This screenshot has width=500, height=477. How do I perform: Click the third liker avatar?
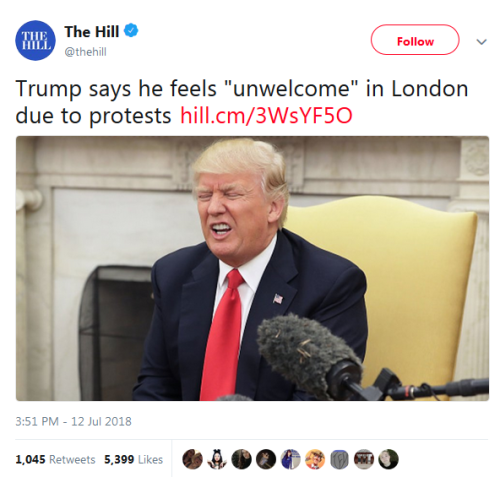[x=241, y=459]
